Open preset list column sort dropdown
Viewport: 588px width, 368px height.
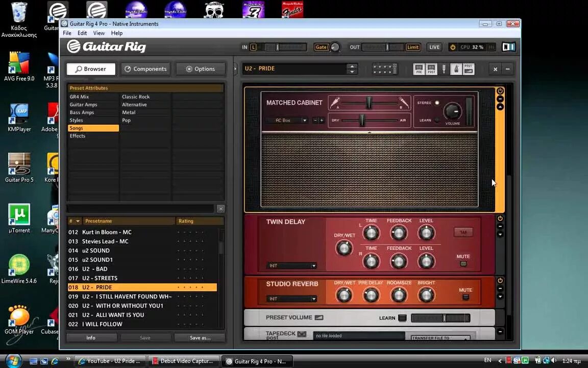point(78,221)
